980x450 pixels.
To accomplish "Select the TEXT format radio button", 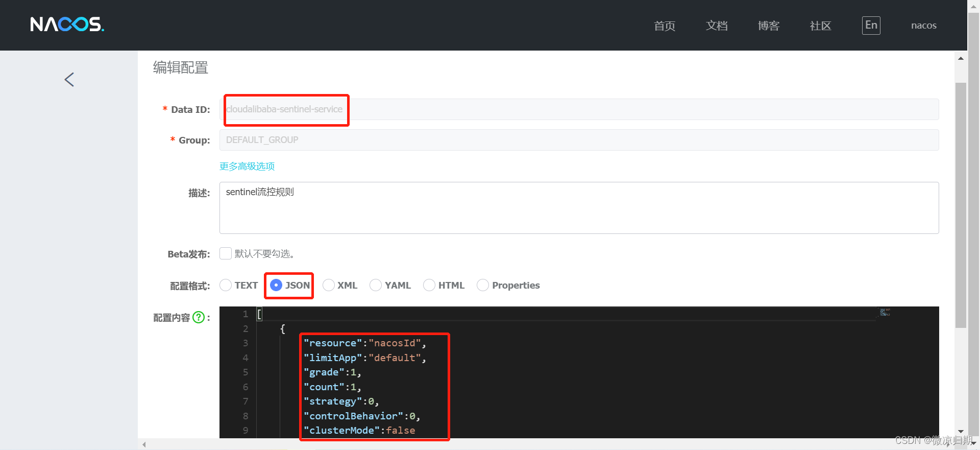I will [x=226, y=285].
